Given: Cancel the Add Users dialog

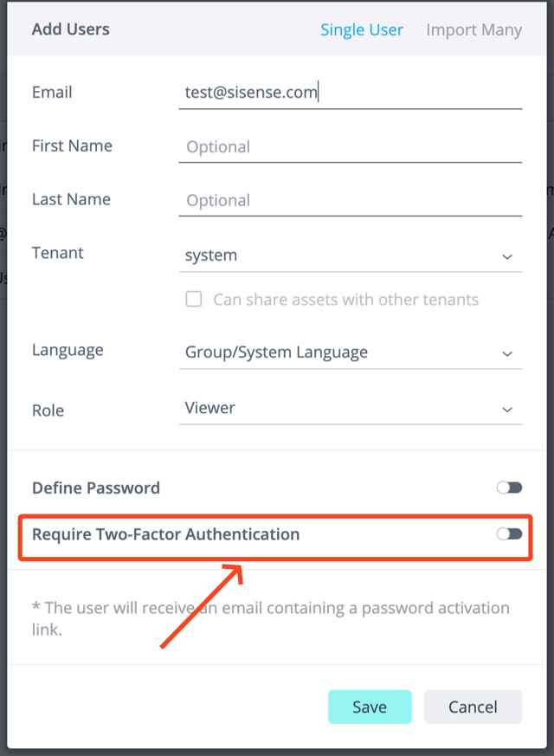Looking at the screenshot, I should pyautogui.click(x=473, y=707).
